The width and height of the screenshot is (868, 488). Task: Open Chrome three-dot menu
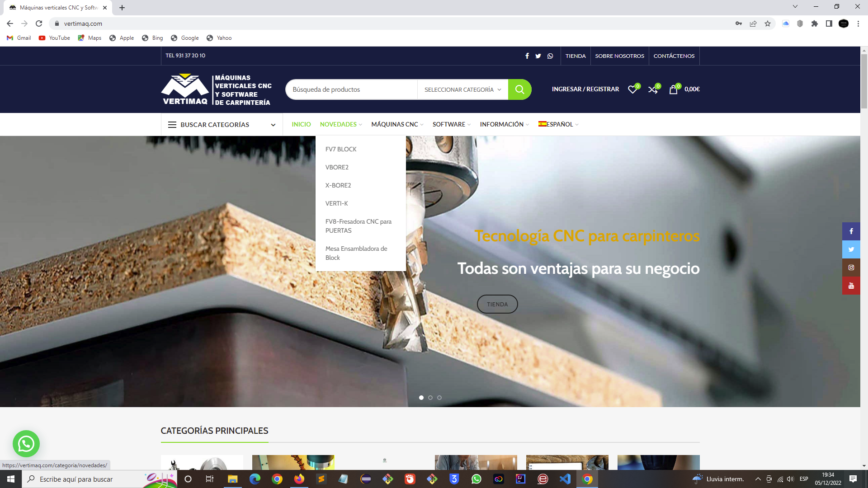click(x=858, y=23)
